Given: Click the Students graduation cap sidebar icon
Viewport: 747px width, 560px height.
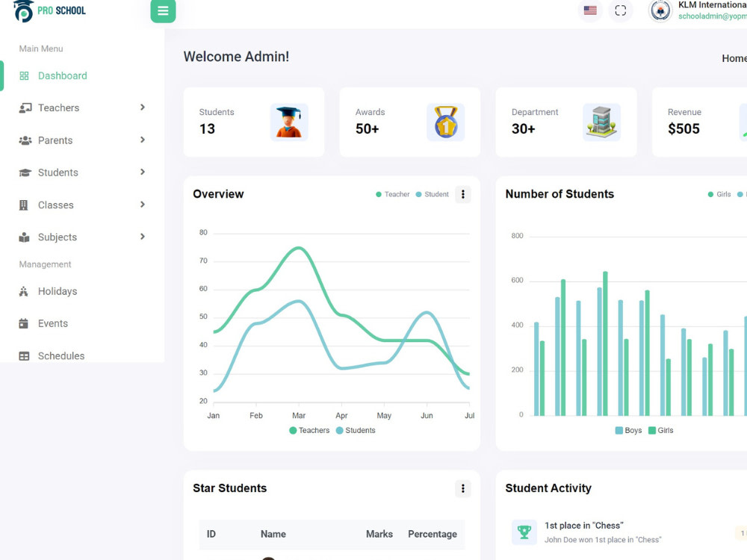Looking at the screenshot, I should (25, 172).
